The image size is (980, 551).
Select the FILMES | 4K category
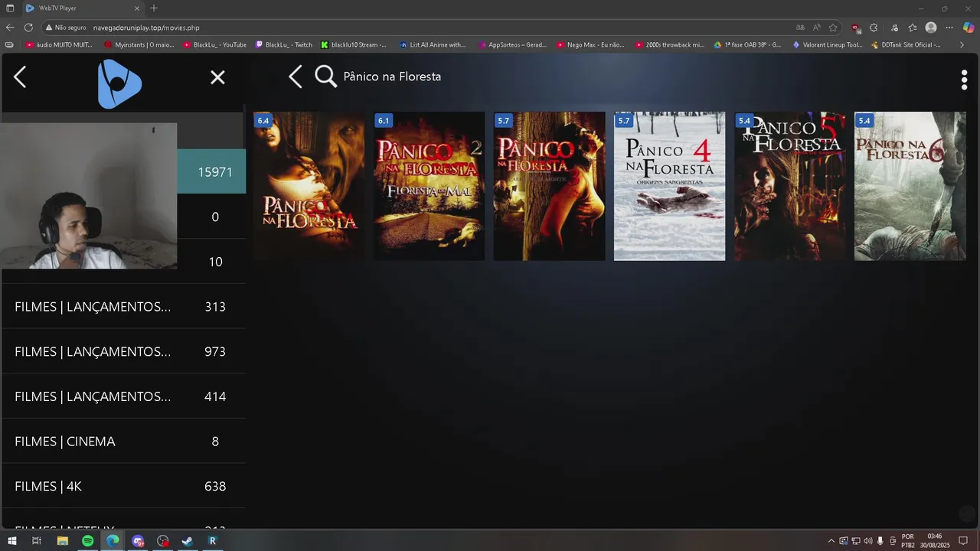[123, 487]
